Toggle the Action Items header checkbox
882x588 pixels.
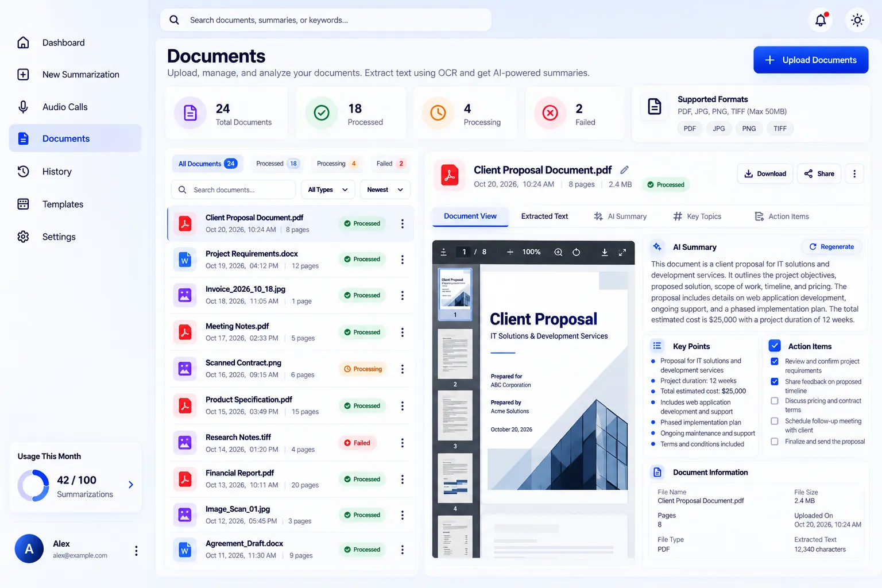point(775,346)
